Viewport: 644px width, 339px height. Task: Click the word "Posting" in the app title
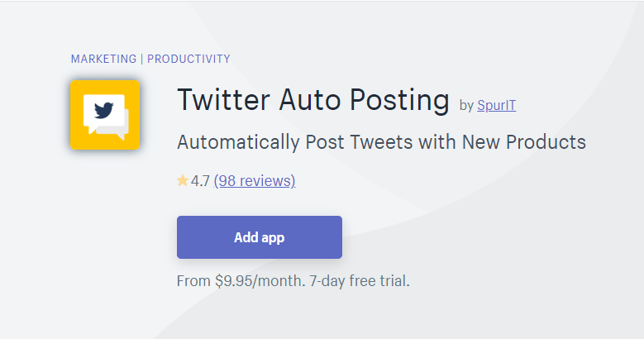point(399,101)
